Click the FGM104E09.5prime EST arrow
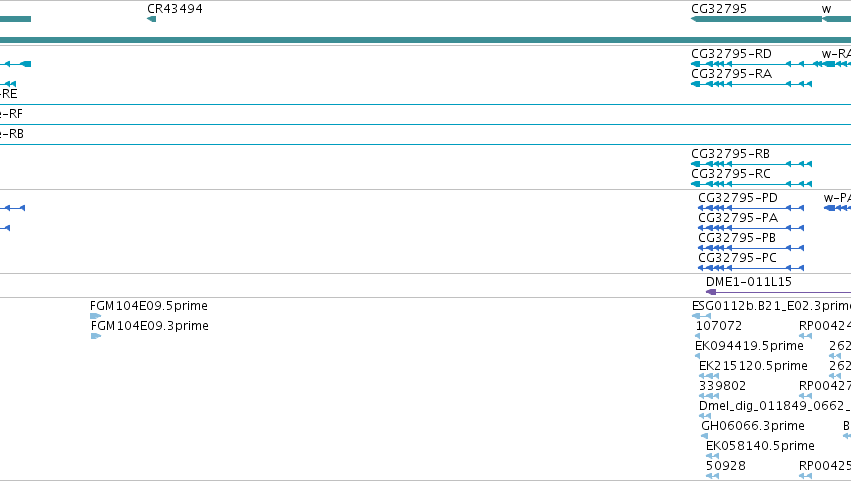This screenshot has height=481, width=851. (96, 316)
